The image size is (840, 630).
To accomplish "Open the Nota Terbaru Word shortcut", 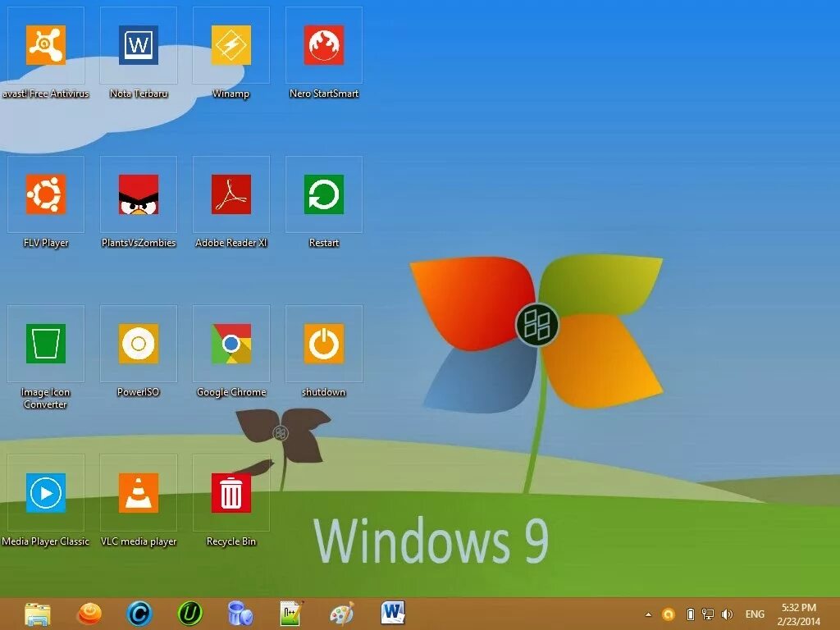I will point(139,45).
